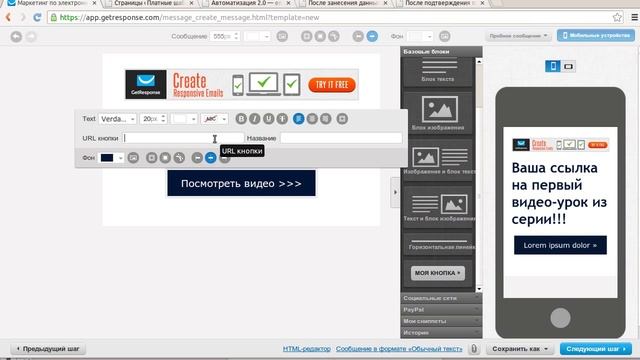The image size is (640, 360).
Task: Focus the Название input field
Action: (x=341, y=138)
